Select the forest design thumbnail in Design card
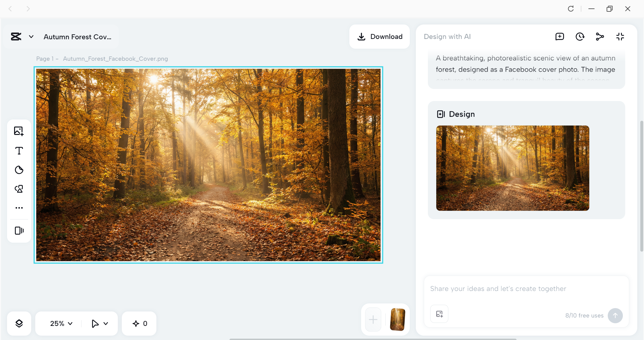This screenshot has height=340, width=644. (x=512, y=168)
